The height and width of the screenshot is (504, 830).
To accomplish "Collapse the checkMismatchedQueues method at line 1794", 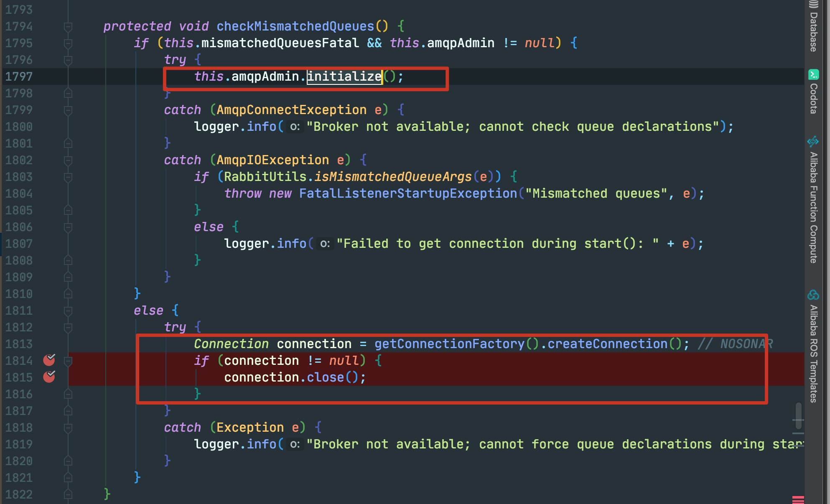I will [68, 27].
